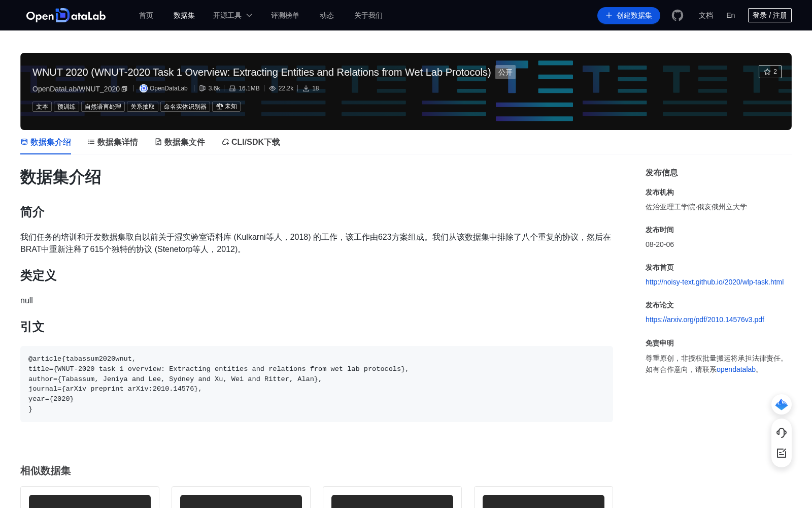Click the WNUT 2020 dataset title
812x508 pixels.
(x=262, y=72)
